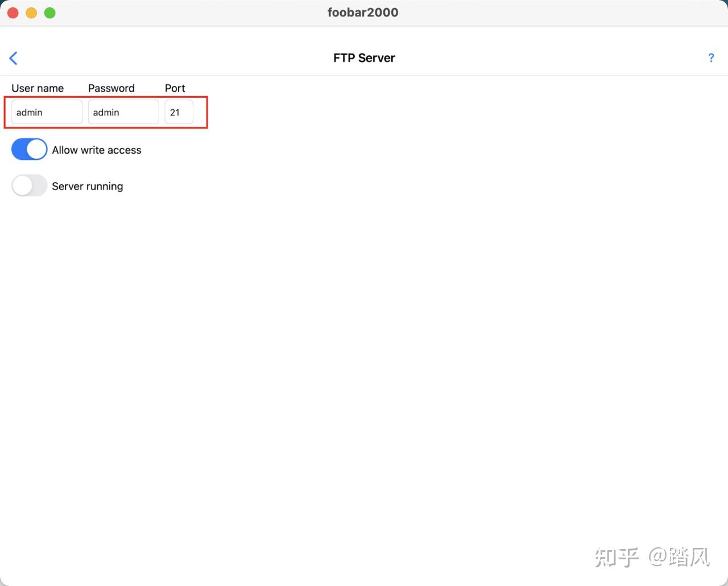Click the Server running label
The image size is (728, 586).
(87, 186)
